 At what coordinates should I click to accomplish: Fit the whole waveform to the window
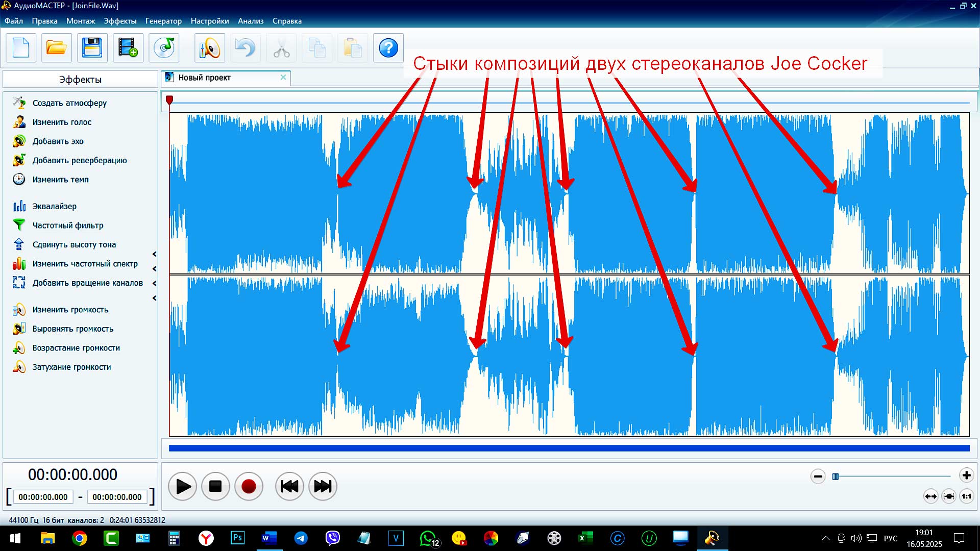click(930, 496)
